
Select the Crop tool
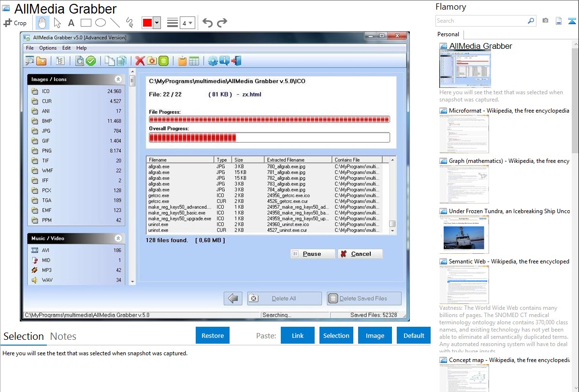15,23
